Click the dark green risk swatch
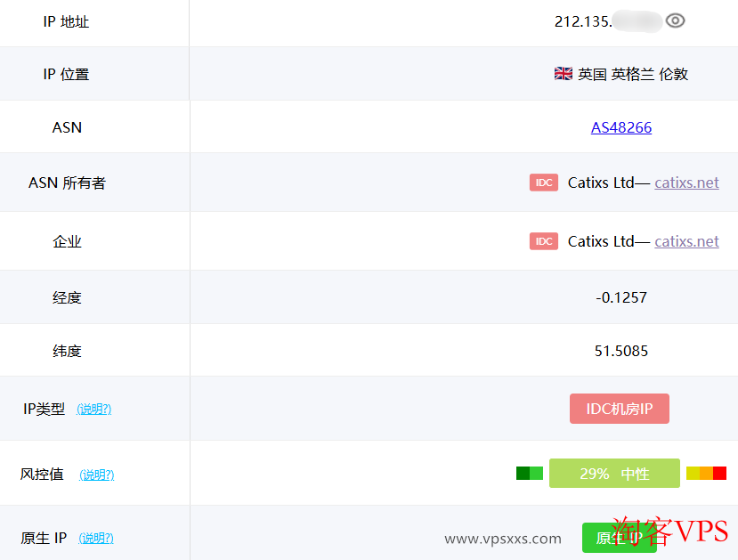This screenshot has height=560, width=738. 523,474
